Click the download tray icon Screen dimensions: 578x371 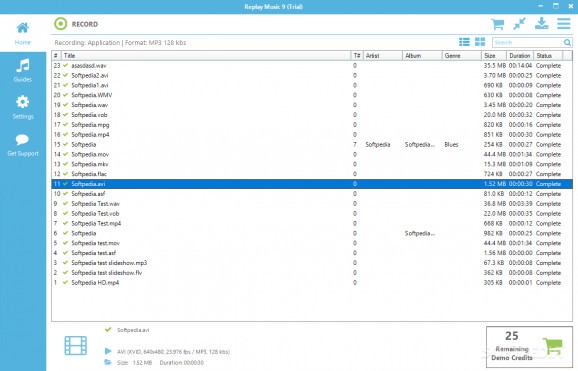(542, 24)
